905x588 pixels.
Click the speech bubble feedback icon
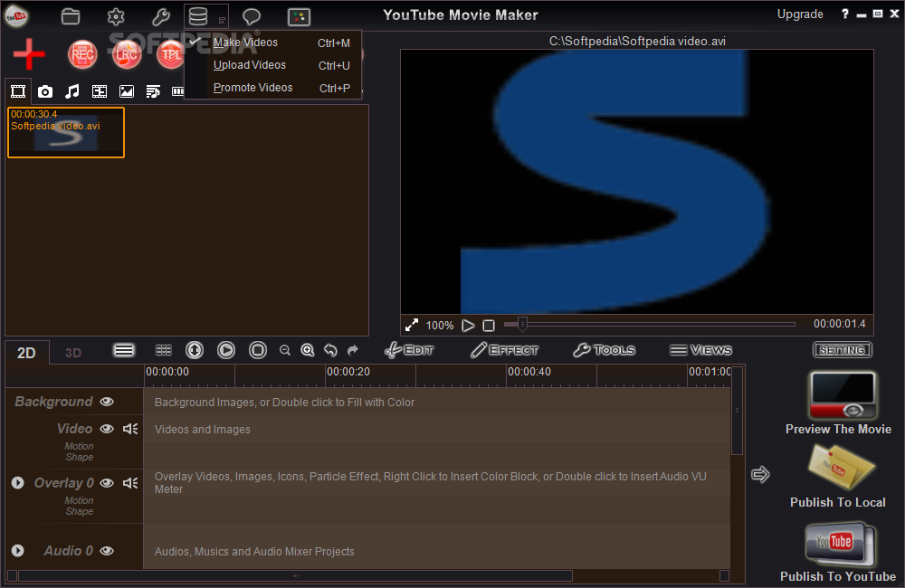pyautogui.click(x=251, y=16)
